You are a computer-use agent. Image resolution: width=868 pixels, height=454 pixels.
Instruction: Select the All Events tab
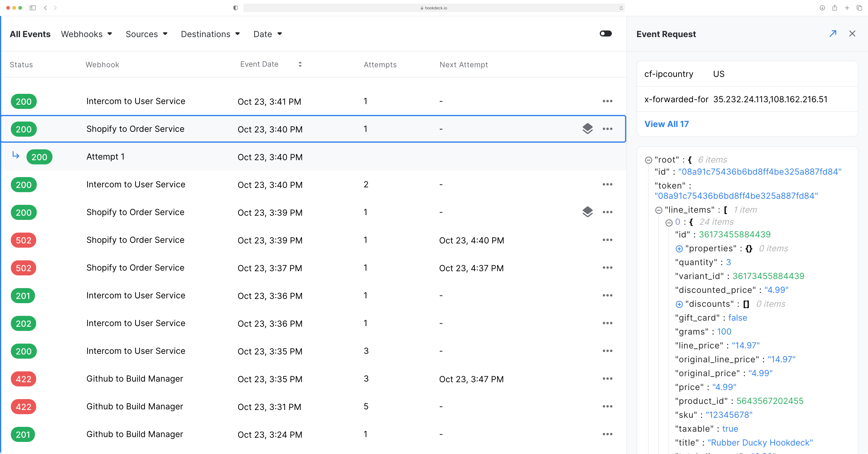pyautogui.click(x=30, y=34)
